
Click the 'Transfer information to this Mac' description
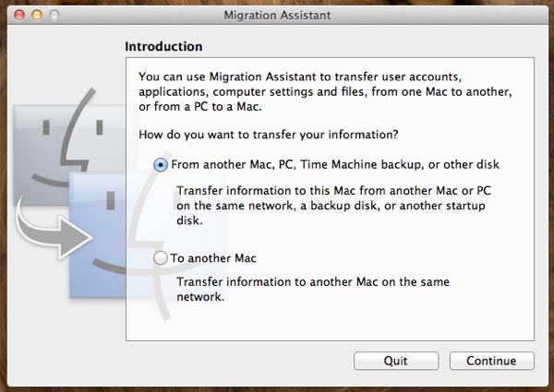click(x=333, y=206)
